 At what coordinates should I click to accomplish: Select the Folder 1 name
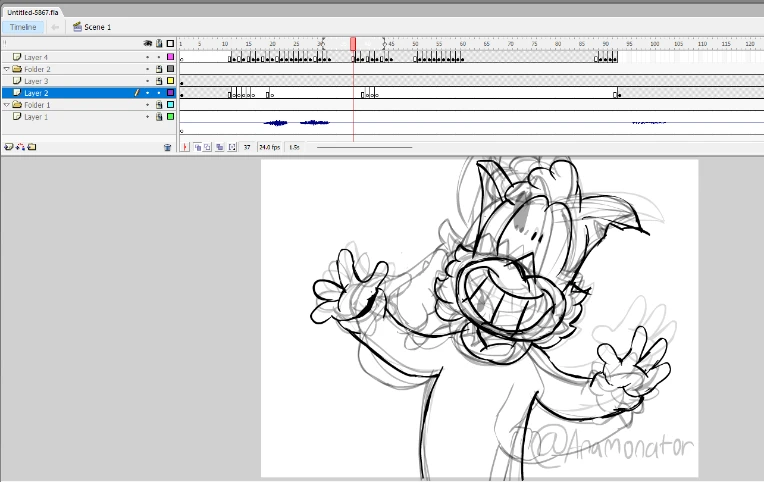[x=38, y=105]
